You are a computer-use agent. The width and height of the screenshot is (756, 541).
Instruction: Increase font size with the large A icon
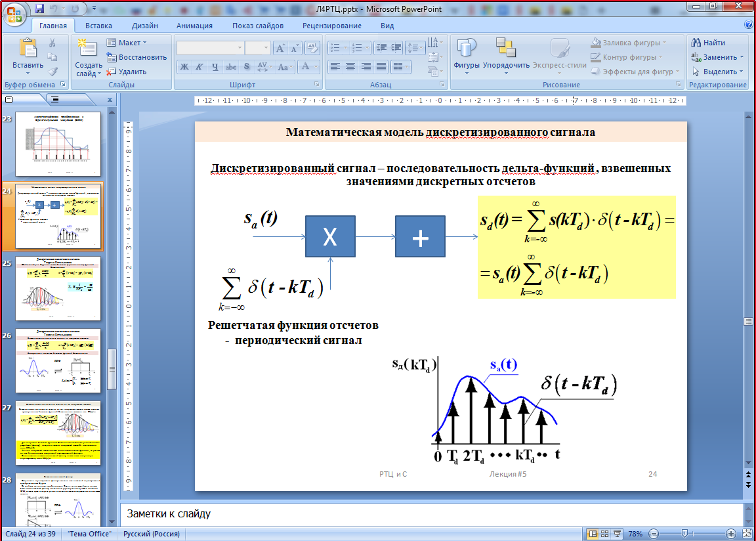point(281,48)
